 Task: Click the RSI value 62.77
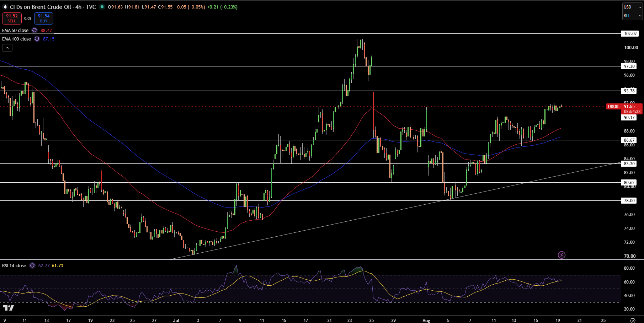[x=44, y=266]
